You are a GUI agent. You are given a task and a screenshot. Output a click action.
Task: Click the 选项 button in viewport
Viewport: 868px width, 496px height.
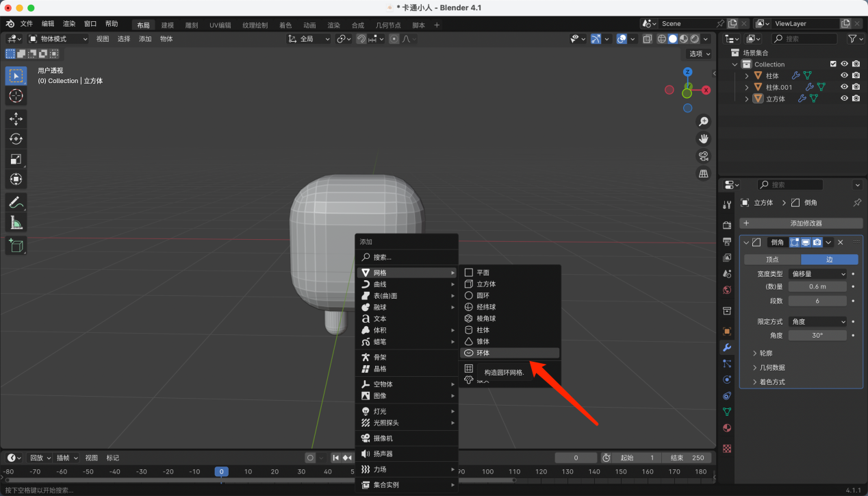click(x=698, y=54)
